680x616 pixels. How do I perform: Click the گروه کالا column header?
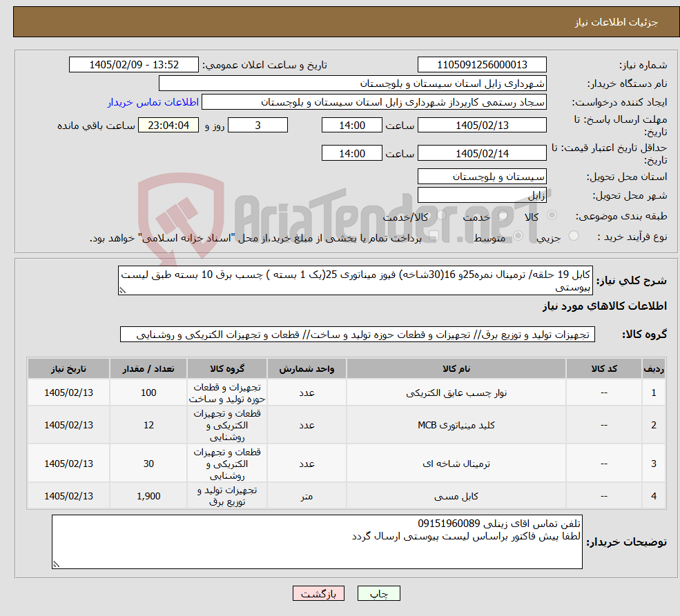point(227,368)
